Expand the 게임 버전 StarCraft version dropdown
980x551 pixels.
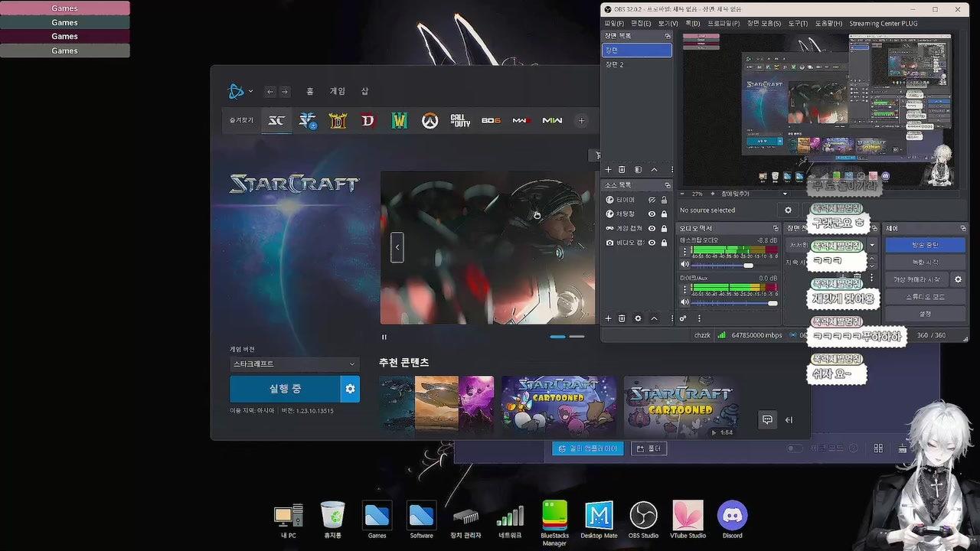(x=295, y=364)
